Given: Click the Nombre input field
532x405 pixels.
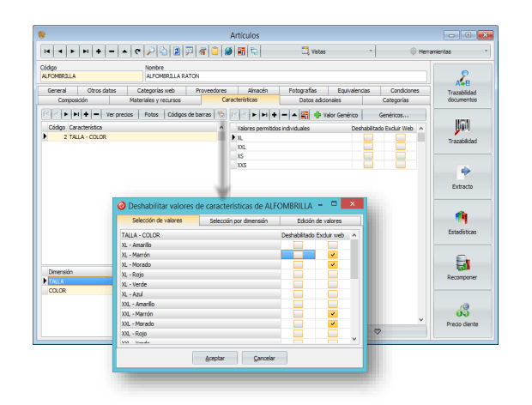Looking at the screenshot, I should [x=285, y=76].
